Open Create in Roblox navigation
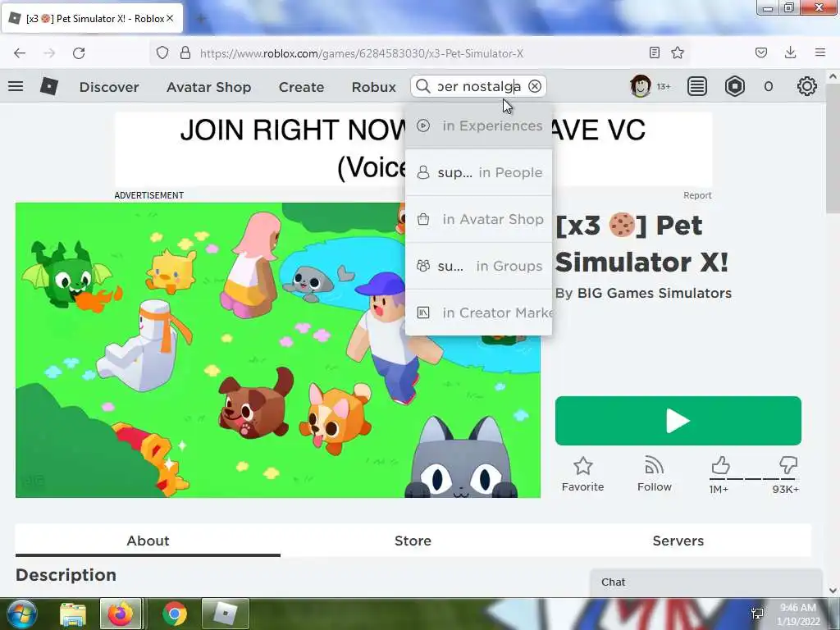 tap(302, 87)
